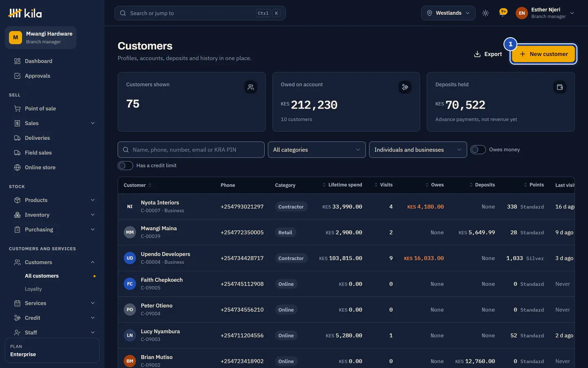Image resolution: width=588 pixels, height=368 pixels.
Task: Click the Purchasing clipboard icon
Action: pyautogui.click(x=17, y=229)
